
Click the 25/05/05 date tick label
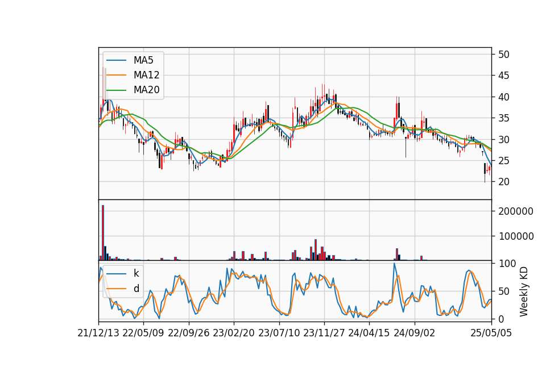click(x=491, y=333)
